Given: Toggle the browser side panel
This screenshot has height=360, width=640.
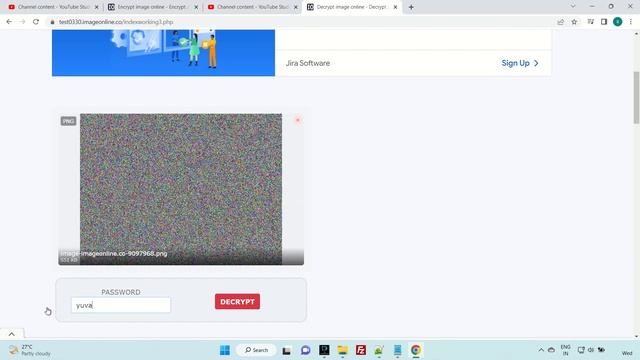Looking at the screenshot, I should pyautogui.click(x=604, y=22).
